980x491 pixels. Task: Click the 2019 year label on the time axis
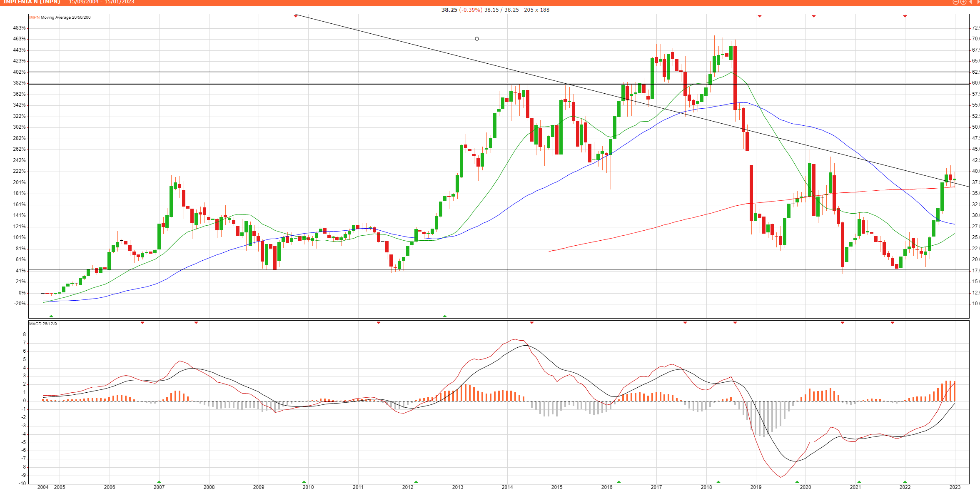point(756,487)
